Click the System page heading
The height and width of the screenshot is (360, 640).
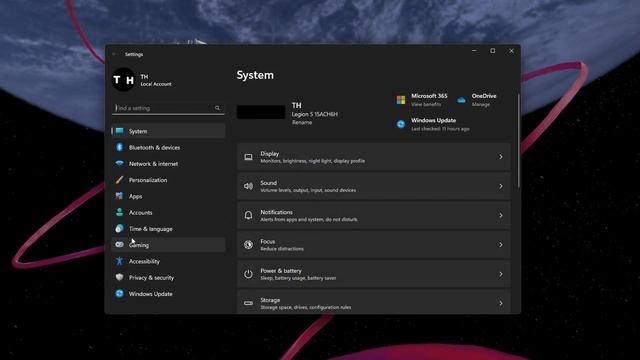255,75
